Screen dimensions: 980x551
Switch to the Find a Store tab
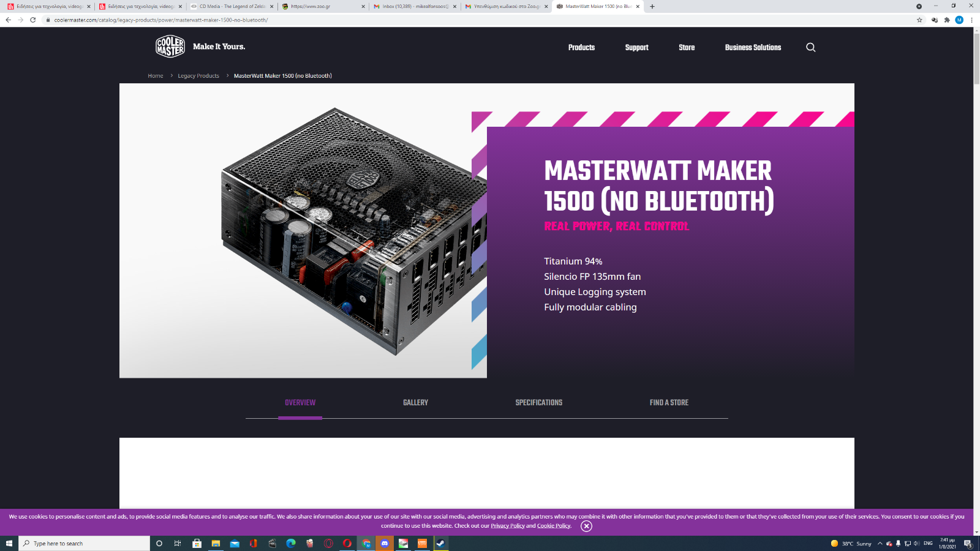669,403
